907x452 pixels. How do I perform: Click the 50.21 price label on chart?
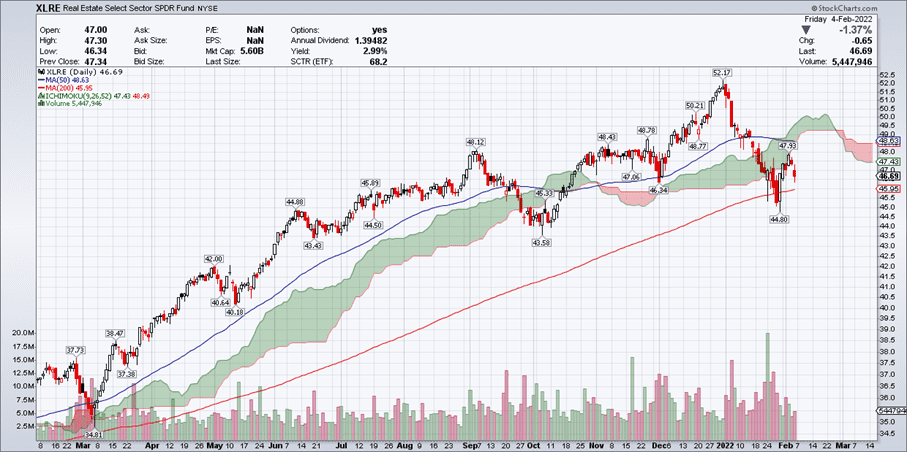pyautogui.click(x=693, y=106)
